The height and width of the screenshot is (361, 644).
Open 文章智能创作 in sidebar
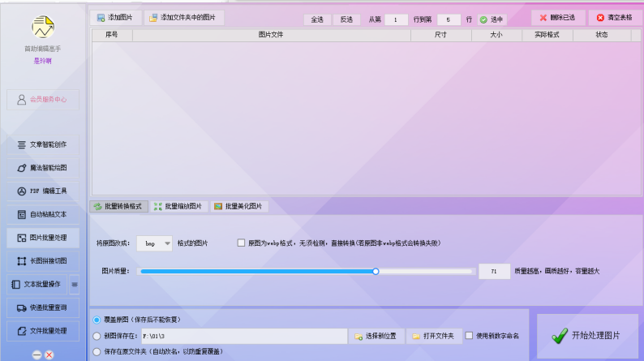tap(43, 144)
